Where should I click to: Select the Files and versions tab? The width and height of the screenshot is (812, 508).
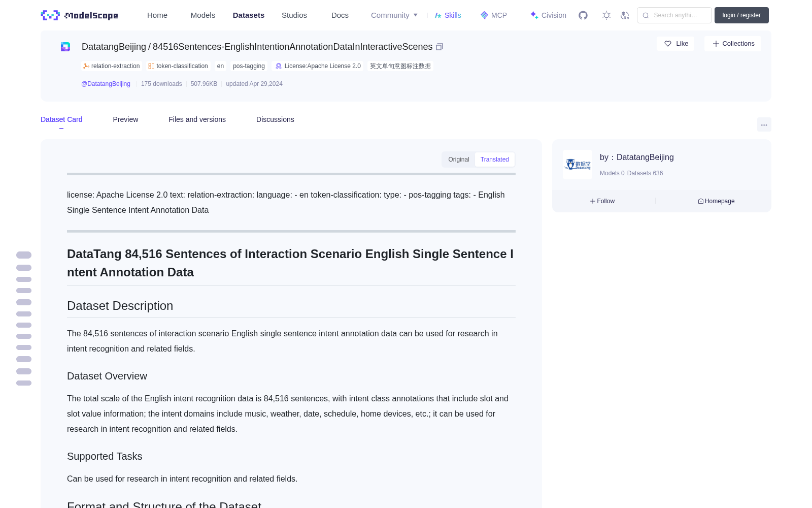[197, 119]
